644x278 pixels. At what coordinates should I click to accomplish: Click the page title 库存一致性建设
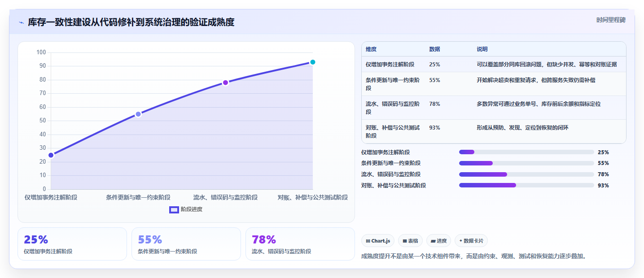click(131, 22)
